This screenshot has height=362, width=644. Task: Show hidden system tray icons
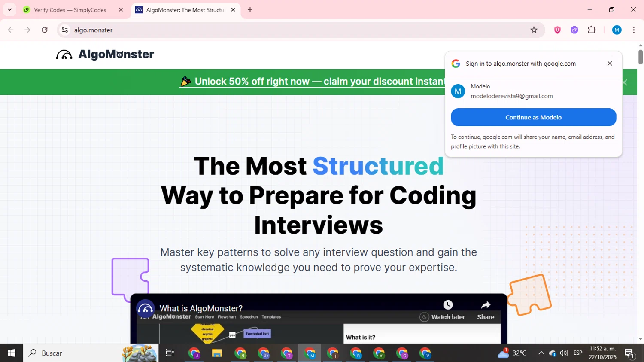pyautogui.click(x=541, y=353)
